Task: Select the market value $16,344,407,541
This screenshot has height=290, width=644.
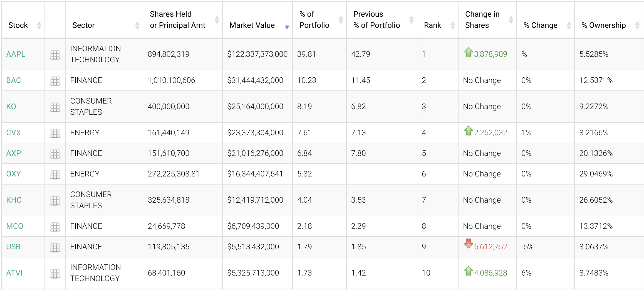Action: (x=255, y=174)
